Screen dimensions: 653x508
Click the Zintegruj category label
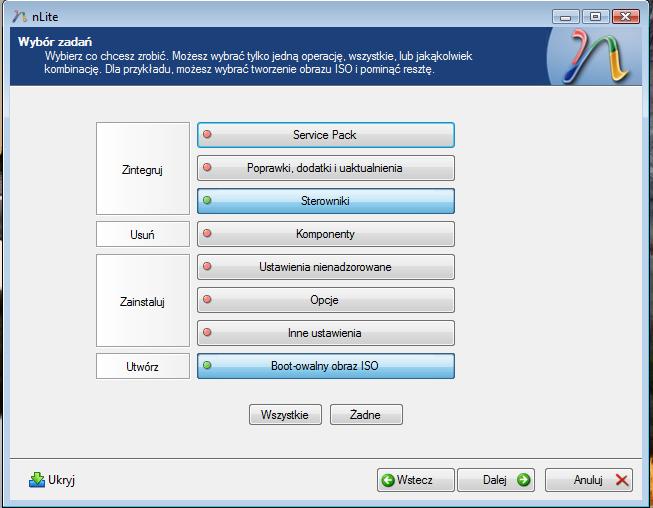[x=142, y=169]
